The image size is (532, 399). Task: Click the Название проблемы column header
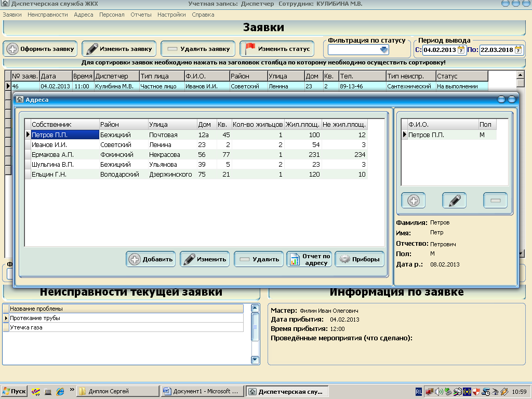click(x=126, y=309)
